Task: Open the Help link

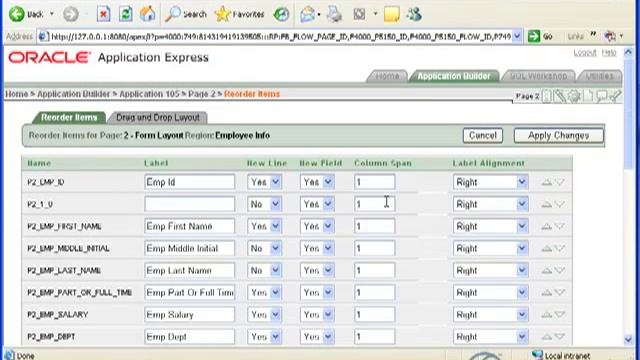Action: (x=609, y=53)
